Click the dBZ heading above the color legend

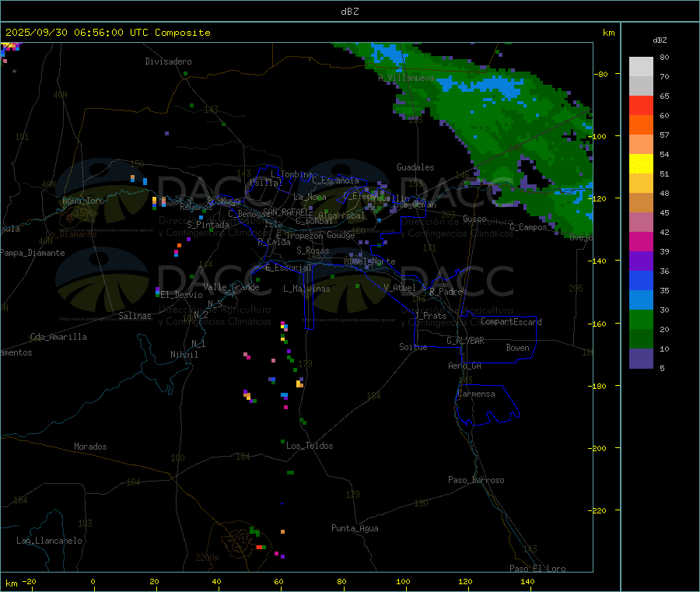click(x=660, y=40)
